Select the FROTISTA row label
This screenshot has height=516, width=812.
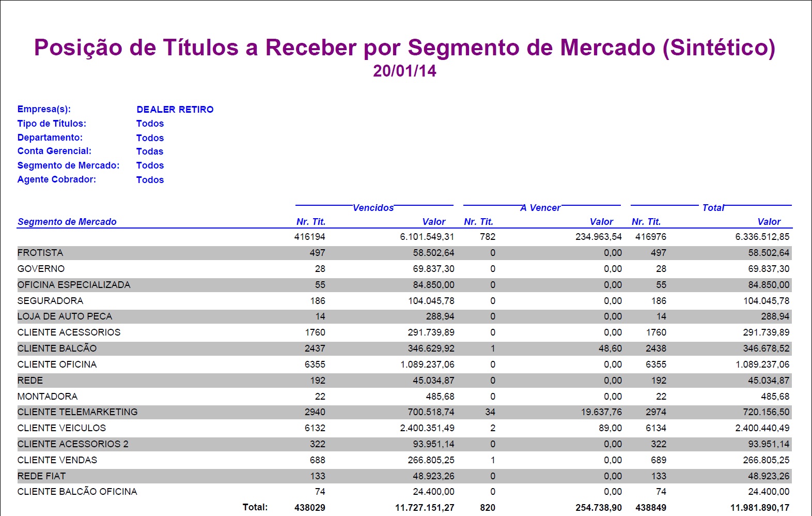pos(40,253)
